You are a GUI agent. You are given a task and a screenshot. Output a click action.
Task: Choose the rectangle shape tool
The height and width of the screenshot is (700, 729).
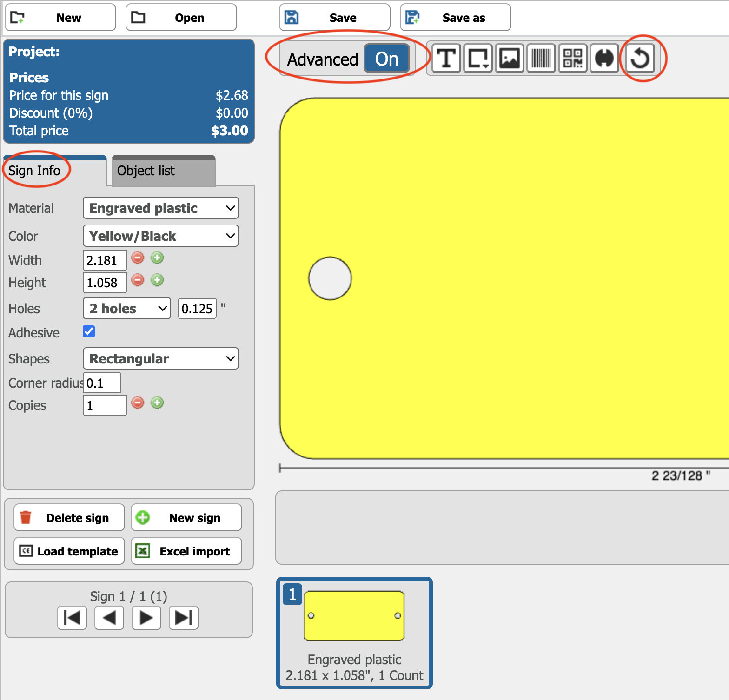click(478, 59)
